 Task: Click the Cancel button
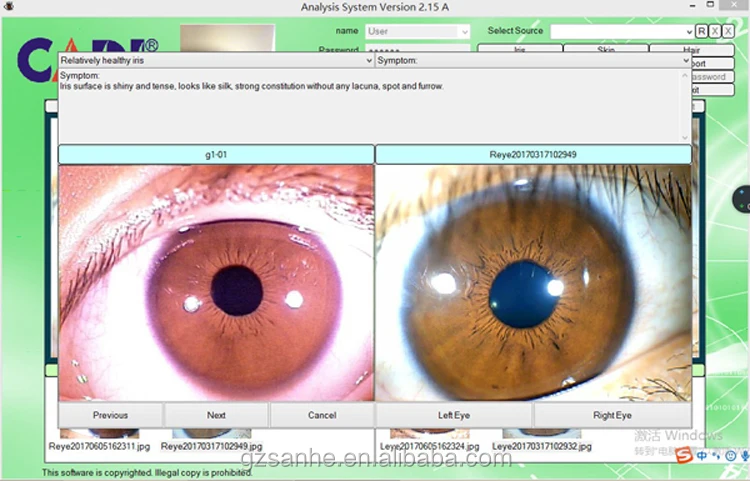[322, 415]
